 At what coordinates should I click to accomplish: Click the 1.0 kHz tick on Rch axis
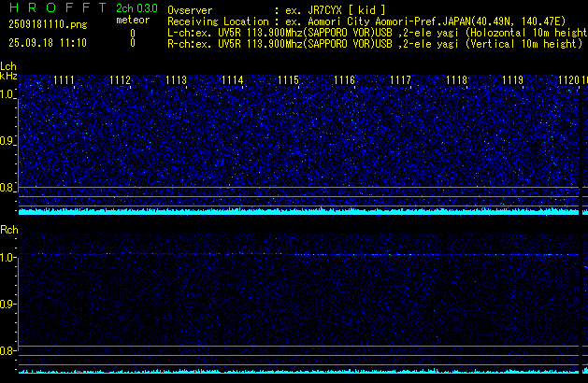7,256
